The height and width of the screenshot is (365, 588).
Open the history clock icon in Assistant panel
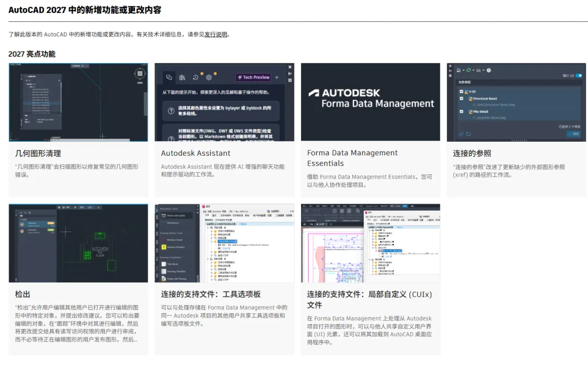[195, 77]
